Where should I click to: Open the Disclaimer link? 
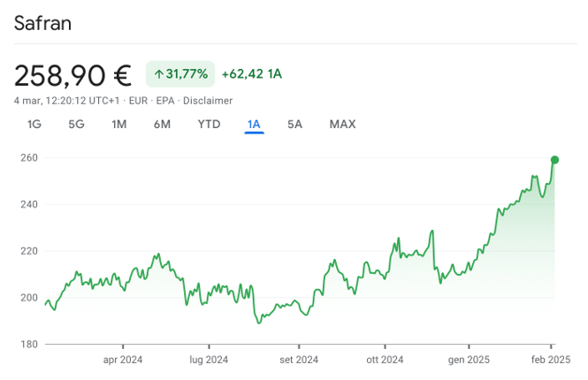click(208, 101)
